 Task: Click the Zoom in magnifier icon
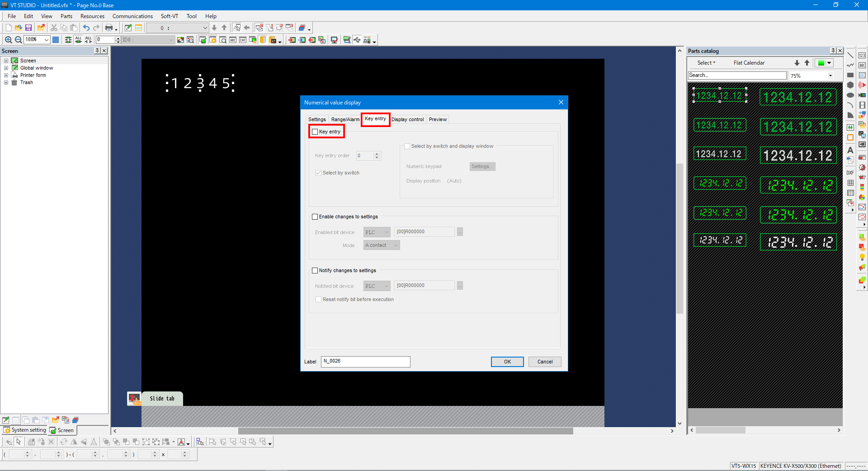coord(8,40)
